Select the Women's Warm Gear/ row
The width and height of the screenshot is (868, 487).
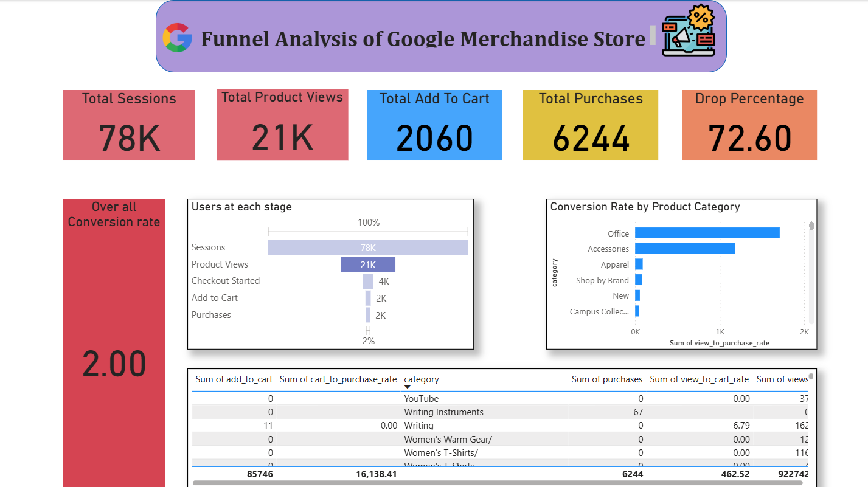click(501, 439)
